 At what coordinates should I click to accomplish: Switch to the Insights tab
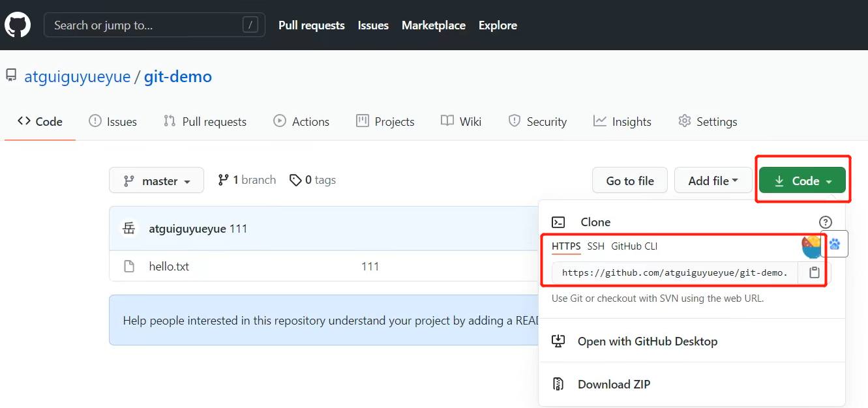click(x=622, y=121)
